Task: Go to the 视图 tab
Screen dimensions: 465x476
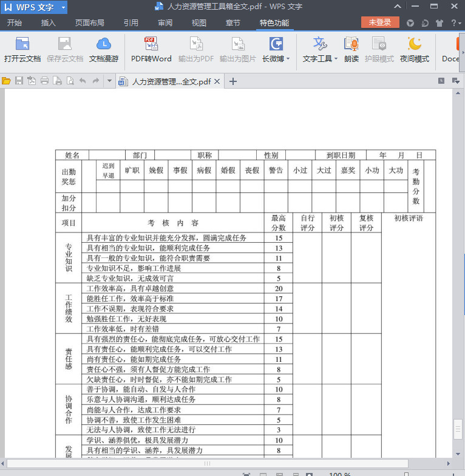Action: [x=199, y=23]
